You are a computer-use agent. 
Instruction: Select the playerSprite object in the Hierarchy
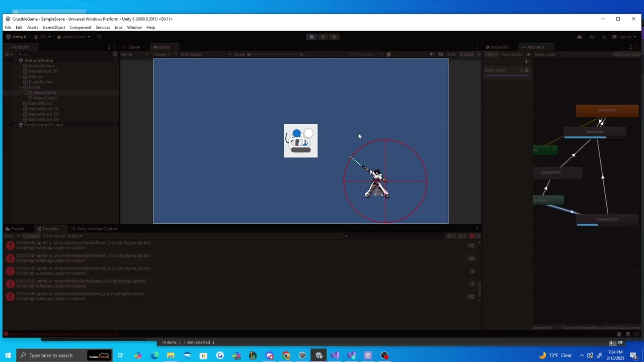click(45, 93)
